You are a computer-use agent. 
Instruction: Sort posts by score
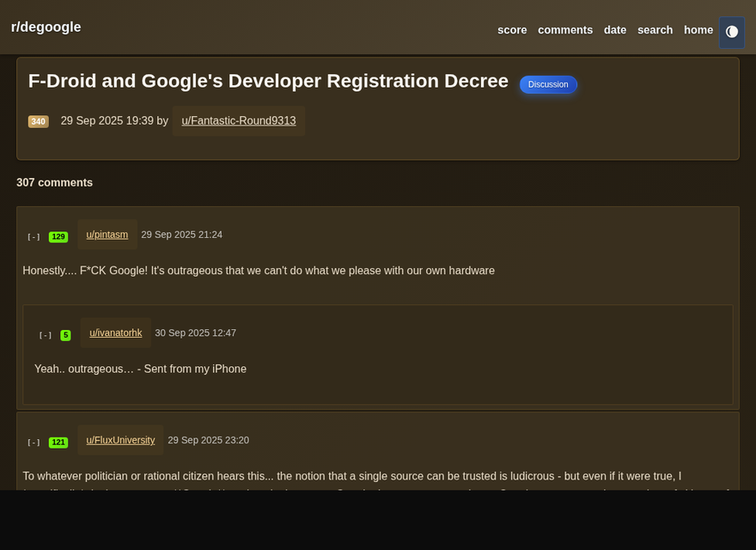[512, 30]
